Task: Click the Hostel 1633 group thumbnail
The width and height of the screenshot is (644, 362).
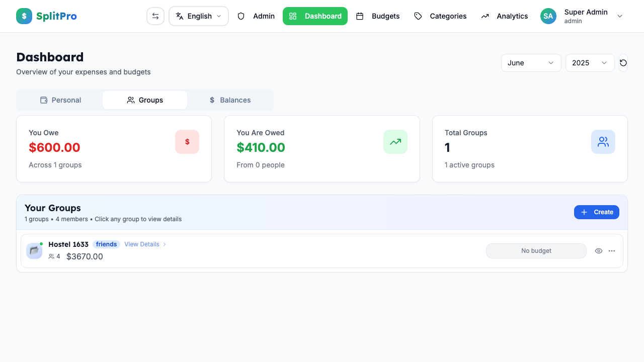Action: click(x=34, y=250)
